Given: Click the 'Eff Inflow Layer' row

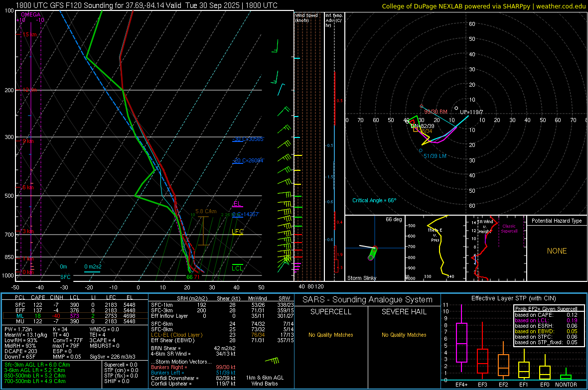Looking at the screenshot, I should pos(222,316).
